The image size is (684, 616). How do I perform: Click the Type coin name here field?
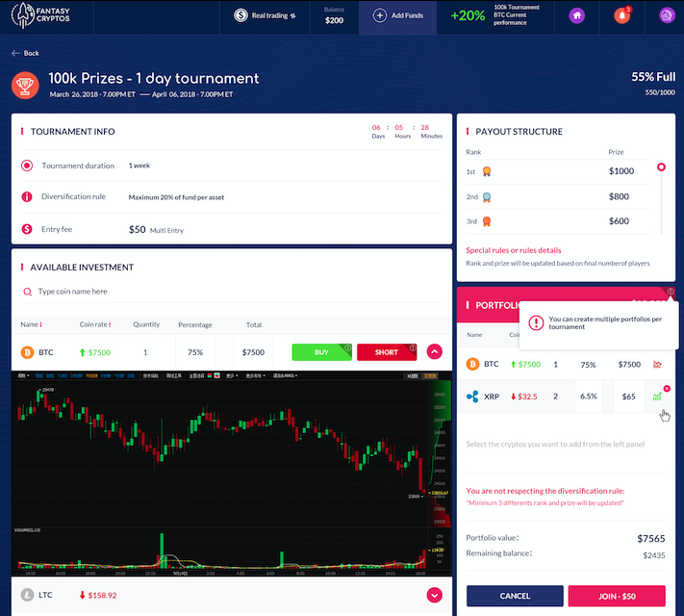tap(232, 292)
